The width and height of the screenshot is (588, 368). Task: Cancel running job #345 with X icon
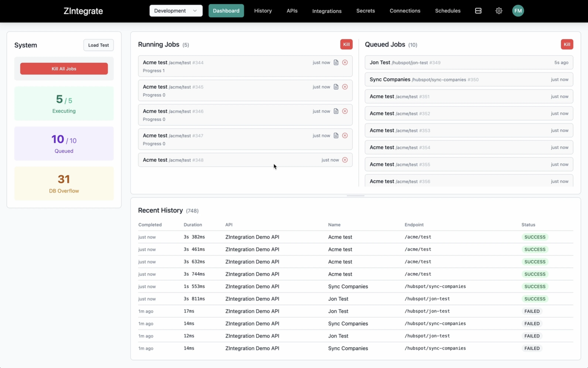point(345,87)
